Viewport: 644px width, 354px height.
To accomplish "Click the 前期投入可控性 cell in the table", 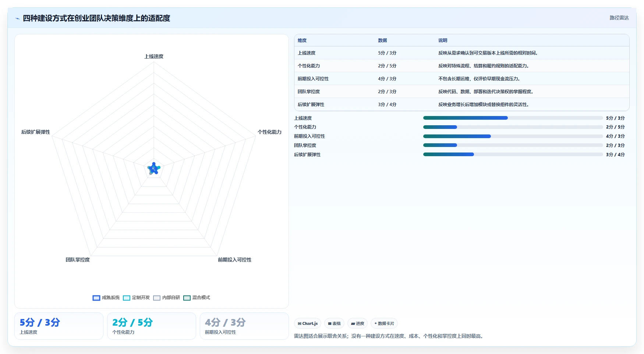I will (x=313, y=79).
